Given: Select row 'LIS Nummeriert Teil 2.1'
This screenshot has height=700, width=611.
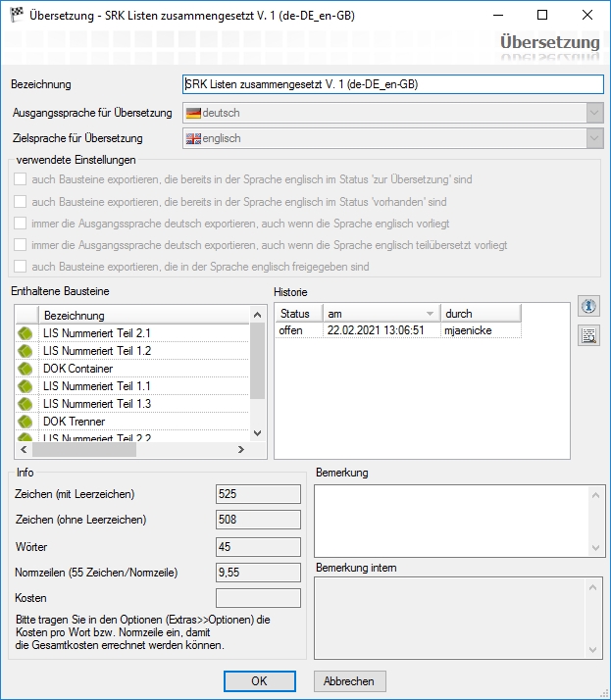Looking at the screenshot, I should (132, 333).
